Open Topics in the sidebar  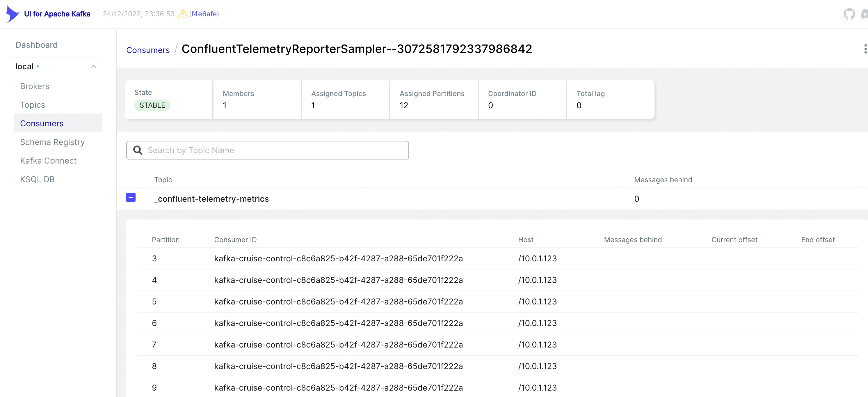click(x=32, y=105)
